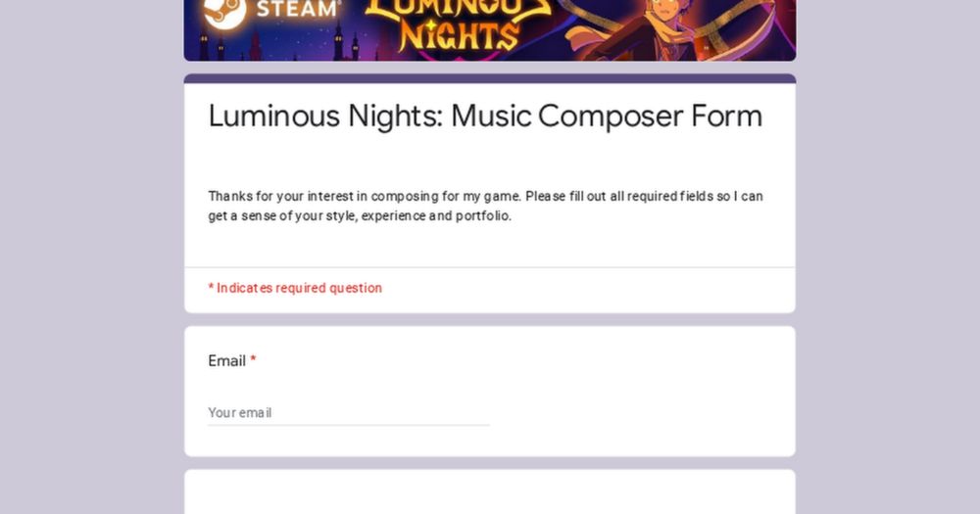Click the STEAM wordmark text
Image resolution: width=980 pixels, height=514 pixels.
299,10
